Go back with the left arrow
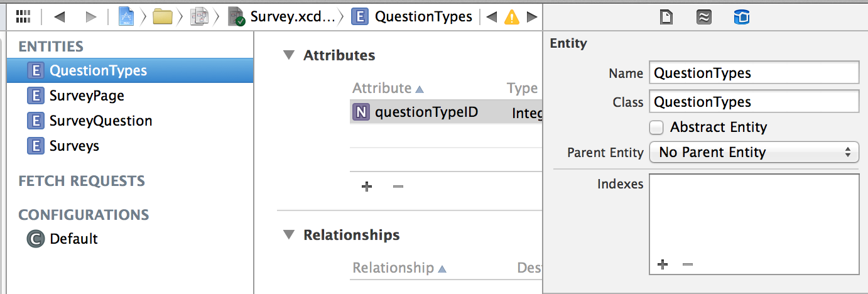Screen dimensions: 868x294 60,16
